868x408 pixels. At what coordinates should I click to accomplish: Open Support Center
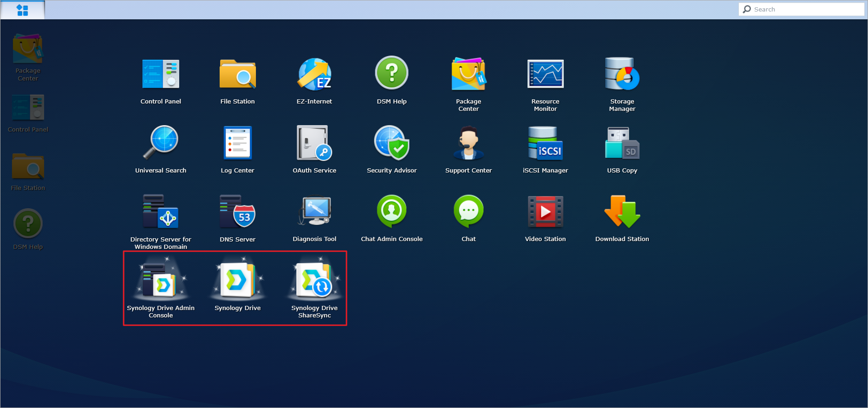pyautogui.click(x=468, y=144)
